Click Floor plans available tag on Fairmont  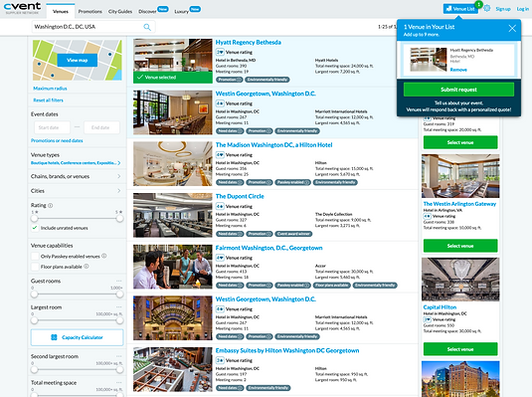point(332,285)
